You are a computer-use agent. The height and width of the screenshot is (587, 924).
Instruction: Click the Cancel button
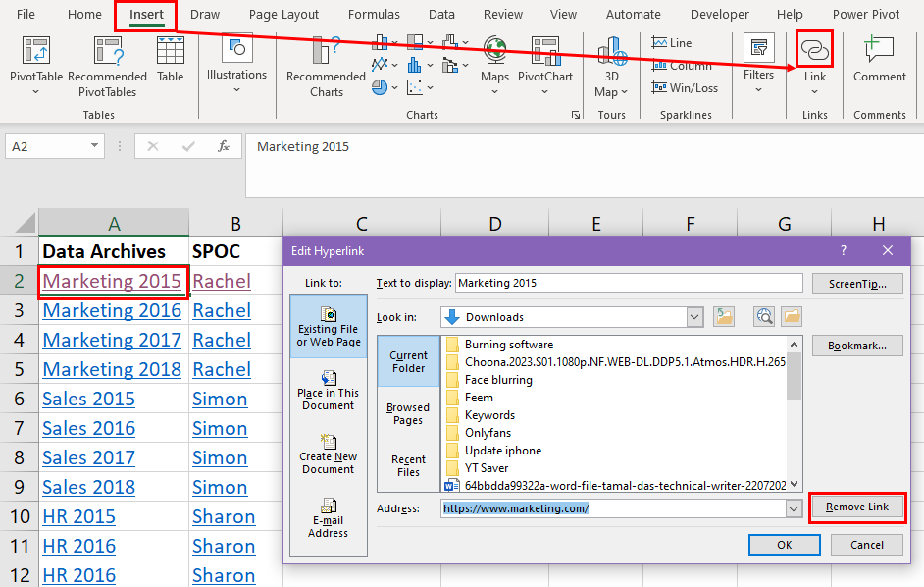tap(867, 545)
